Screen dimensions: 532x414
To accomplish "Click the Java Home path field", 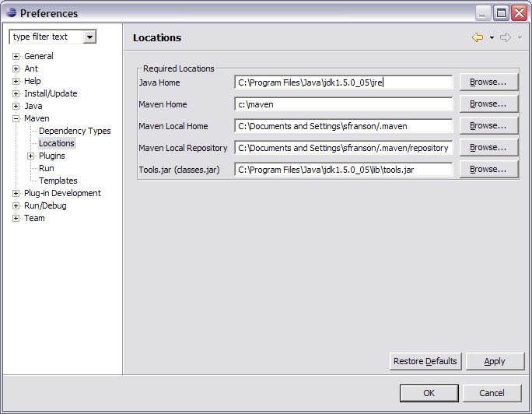I will (x=343, y=82).
